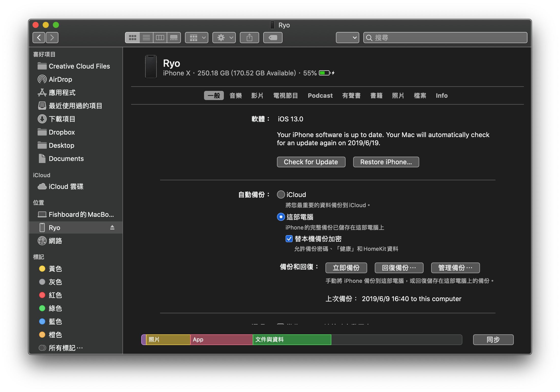Click 文件與資料 segment in storage bar
560x392 pixels.
292,339
